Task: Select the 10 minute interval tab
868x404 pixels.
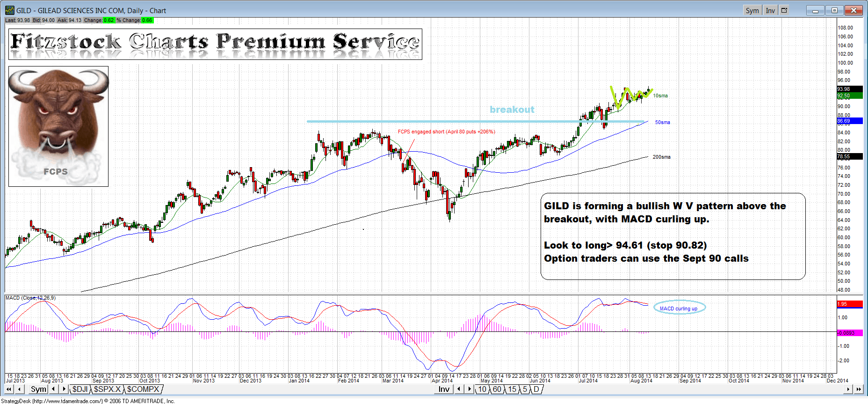Action: point(482,389)
